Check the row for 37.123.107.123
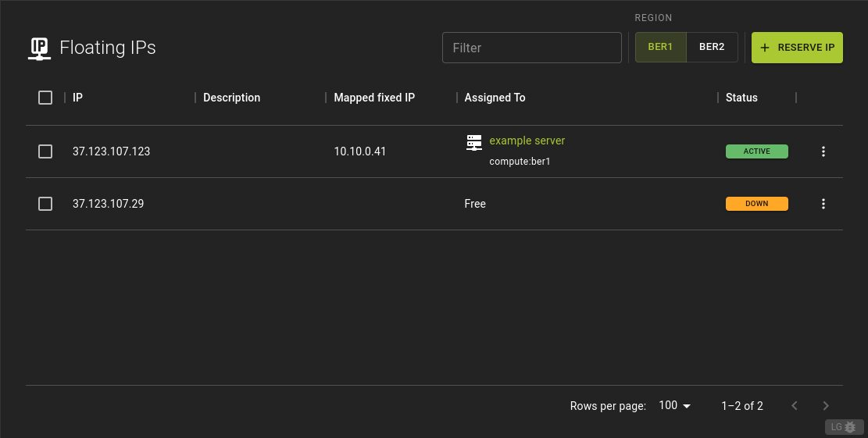The image size is (868, 438). point(45,151)
